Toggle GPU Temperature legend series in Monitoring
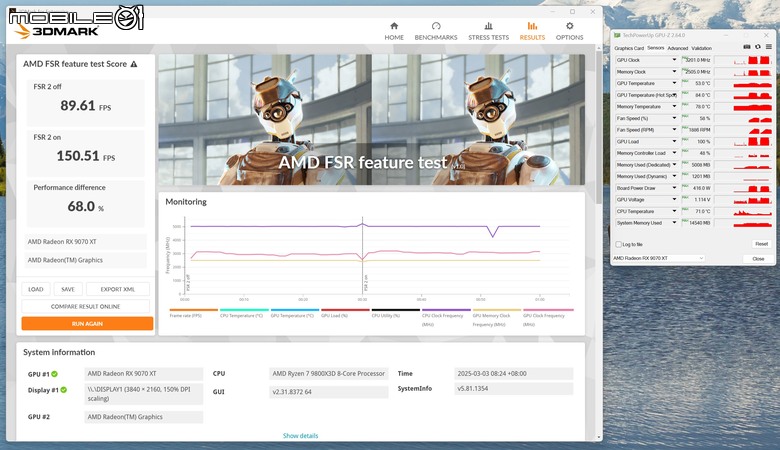Image resolution: width=780 pixels, height=450 pixels. click(295, 313)
